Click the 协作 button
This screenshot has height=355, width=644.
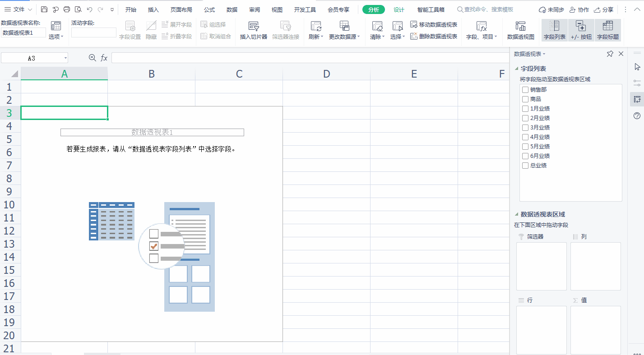(579, 9)
